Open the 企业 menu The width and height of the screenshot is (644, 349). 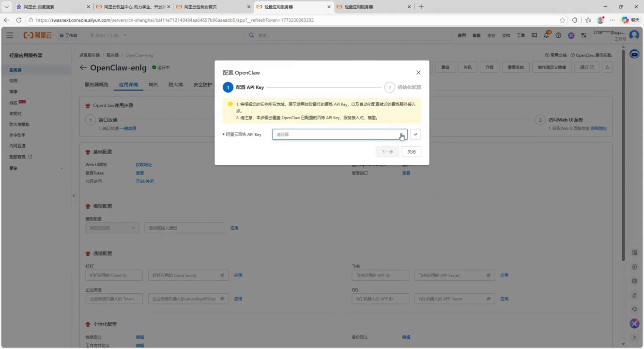491,35
